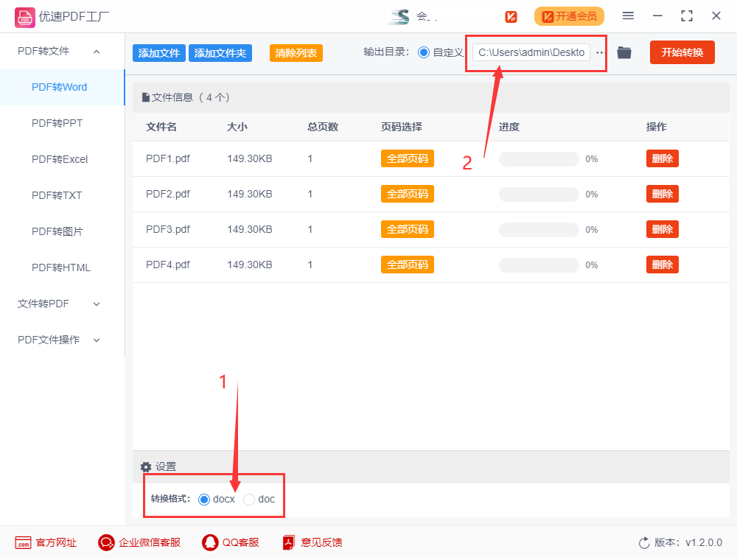Click the settings gear next to 设置

tap(145, 467)
